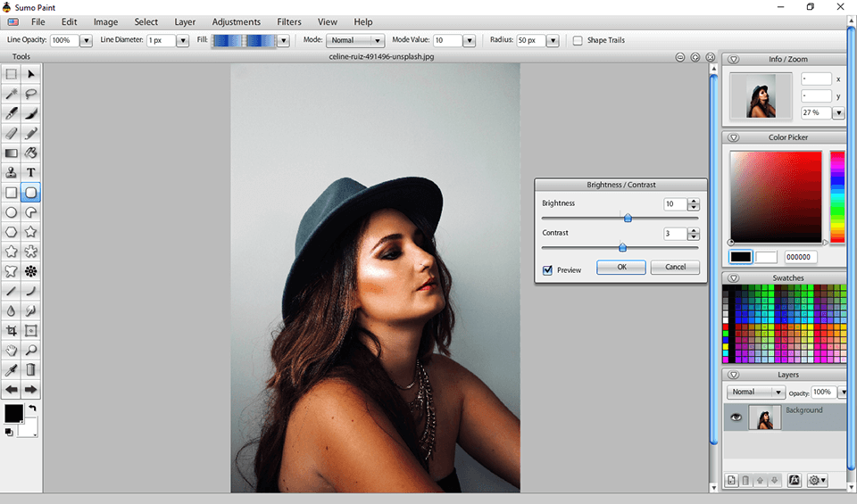Select the Curve tool
The height and width of the screenshot is (504, 857).
coord(31,291)
